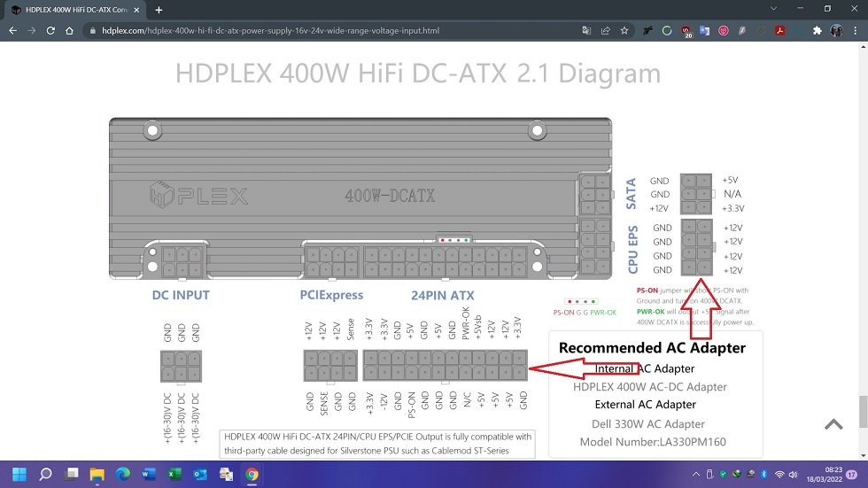Viewport: 868px width, 488px height.
Task: Open the volume speaker tray icon
Action: click(x=794, y=474)
